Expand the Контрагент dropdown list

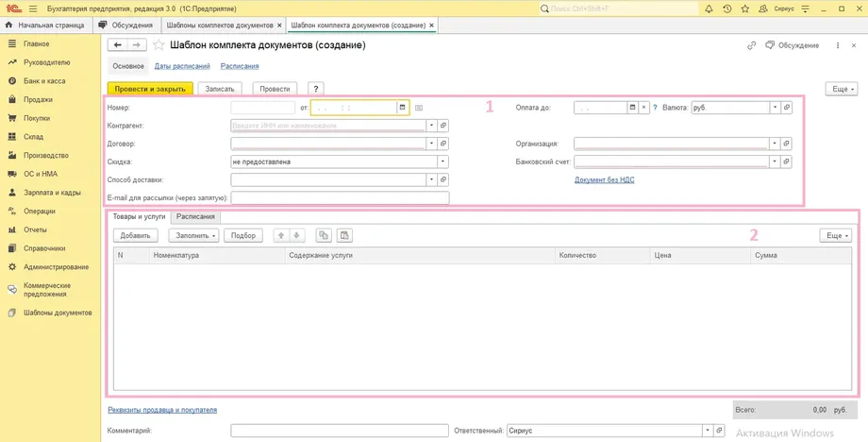coord(432,126)
